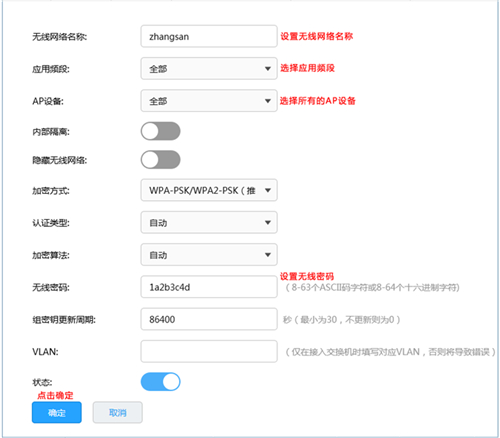
Task: Click the arrow icon of 加密方式 box
Action: [x=268, y=190]
